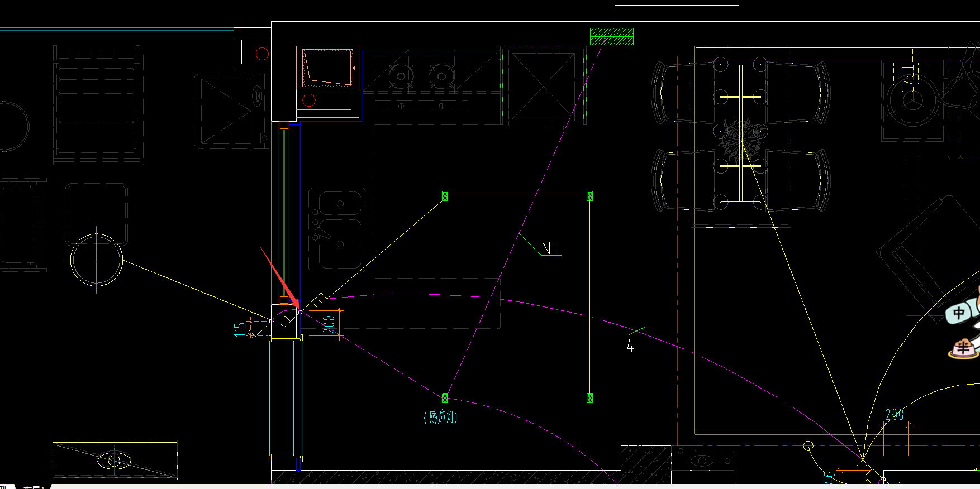Select the left gas stove burner
This screenshot has height=489, width=980.
coord(401,76)
